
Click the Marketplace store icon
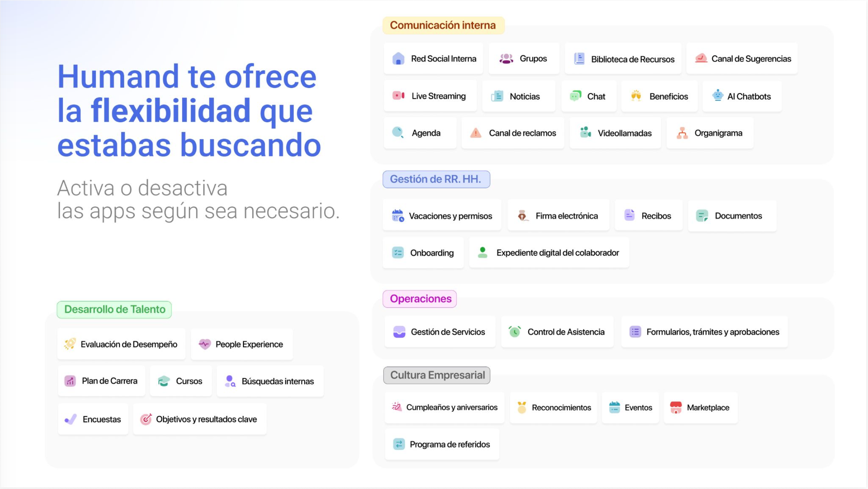click(676, 407)
